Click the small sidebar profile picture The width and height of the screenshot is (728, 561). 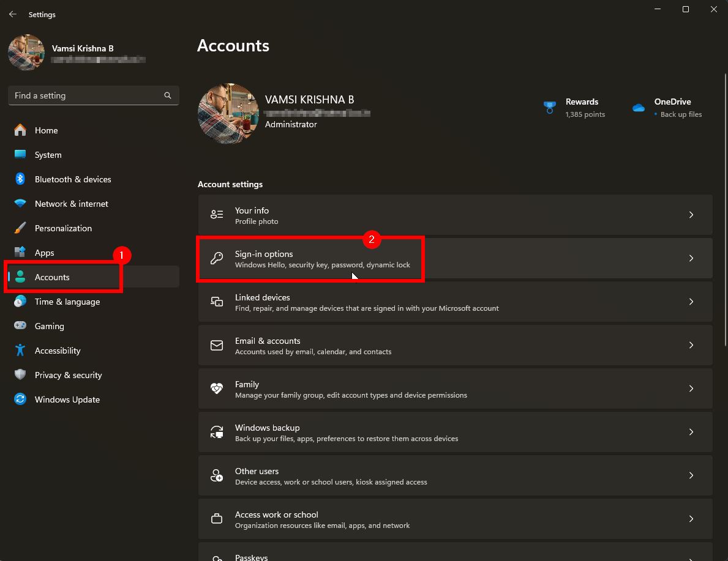coord(26,53)
